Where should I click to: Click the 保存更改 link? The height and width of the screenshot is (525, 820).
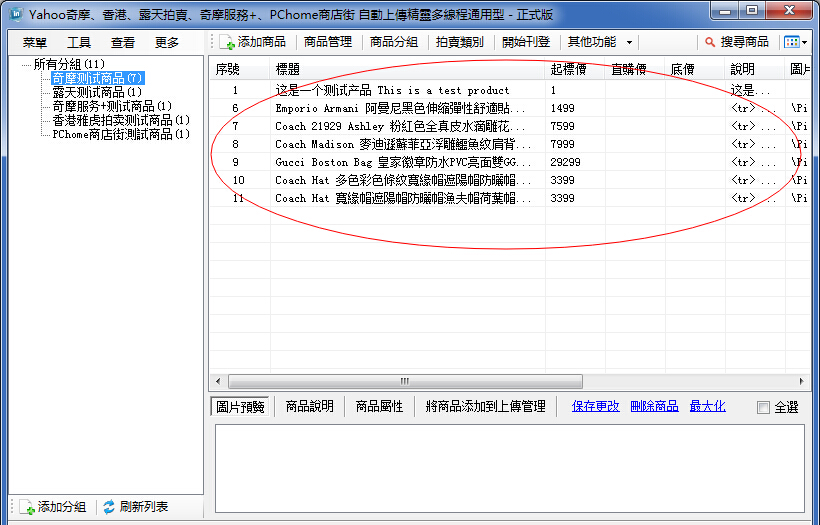coord(595,406)
